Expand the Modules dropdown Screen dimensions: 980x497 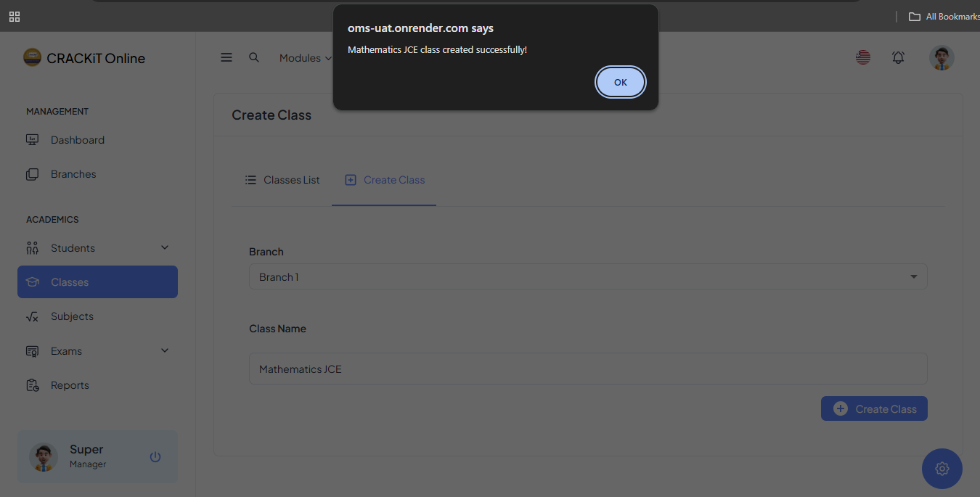(x=303, y=58)
